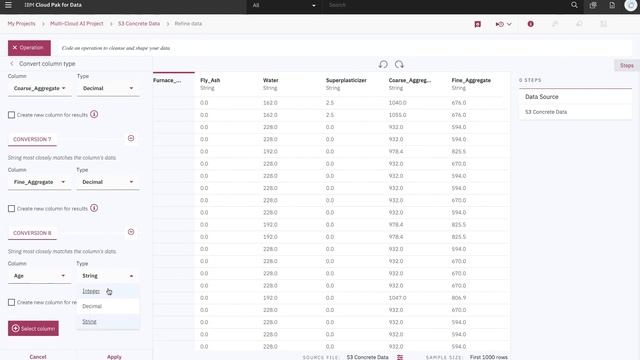Image resolution: width=640 pixels, height=360 pixels.
Task: Undo the last step
Action: tap(383, 64)
